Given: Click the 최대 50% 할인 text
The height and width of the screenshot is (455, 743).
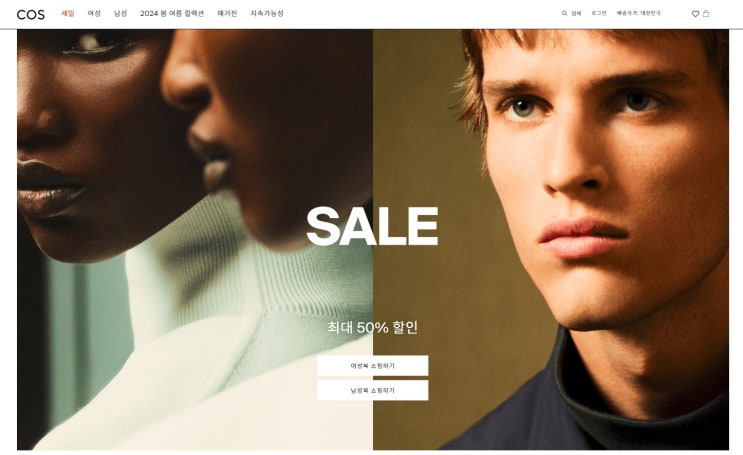Looking at the screenshot, I should (x=372, y=327).
